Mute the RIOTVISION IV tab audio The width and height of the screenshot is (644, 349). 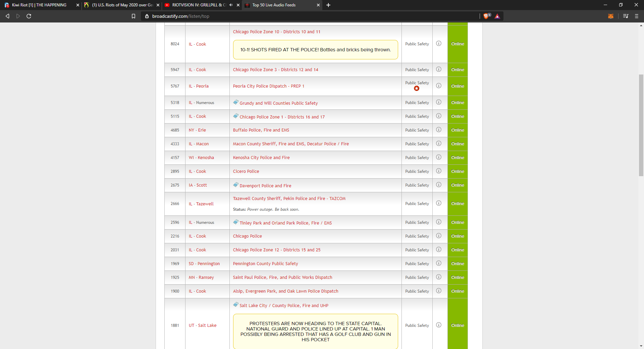231,5
